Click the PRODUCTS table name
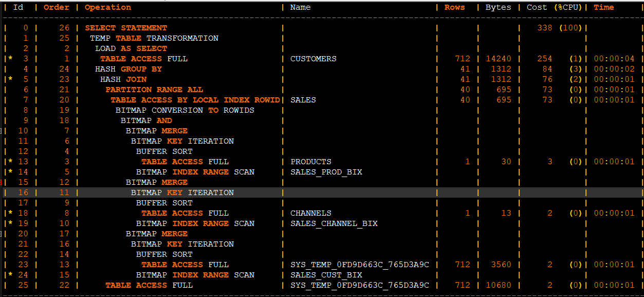 311,162
